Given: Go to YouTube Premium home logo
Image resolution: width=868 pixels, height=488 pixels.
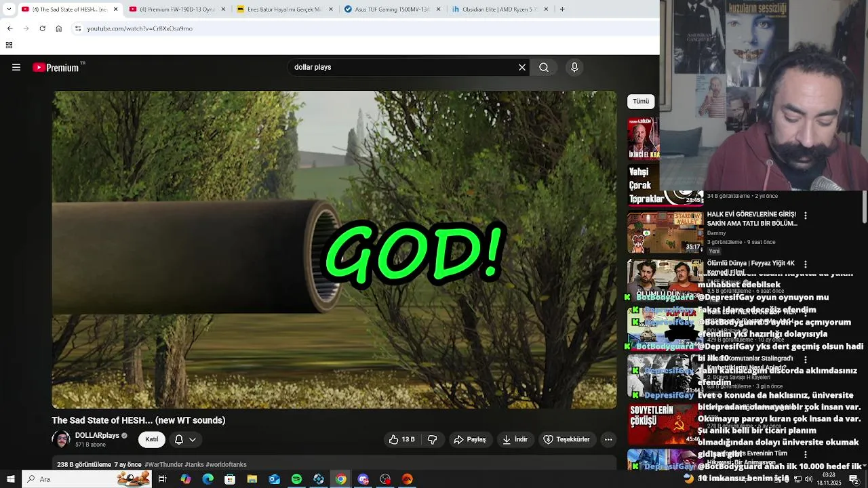Looking at the screenshot, I should tap(56, 67).
